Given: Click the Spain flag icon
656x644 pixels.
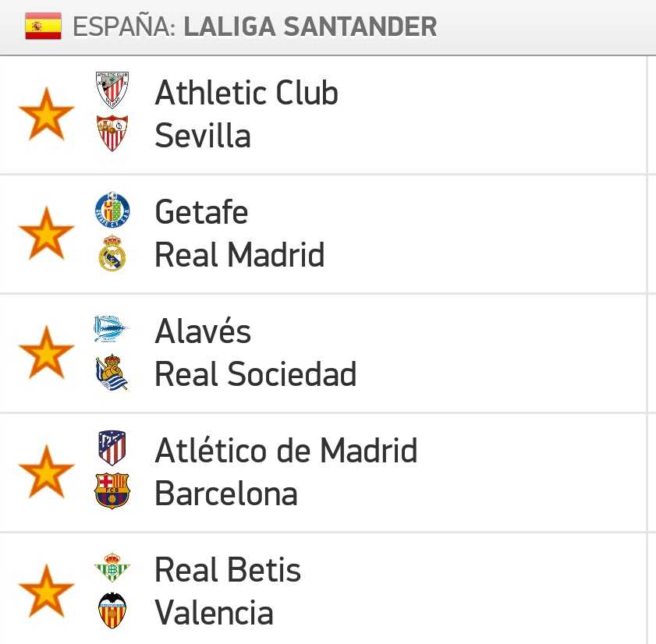Looking at the screenshot, I should pos(44,27).
